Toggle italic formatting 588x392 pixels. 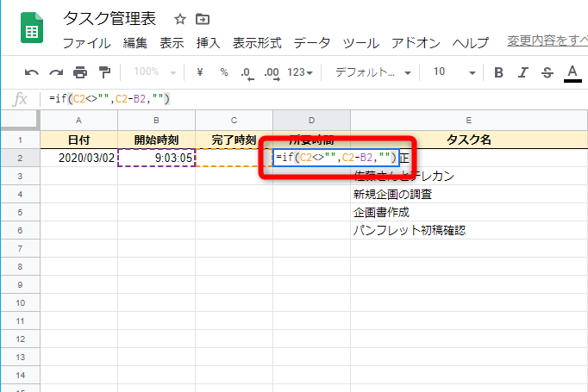[x=522, y=72]
